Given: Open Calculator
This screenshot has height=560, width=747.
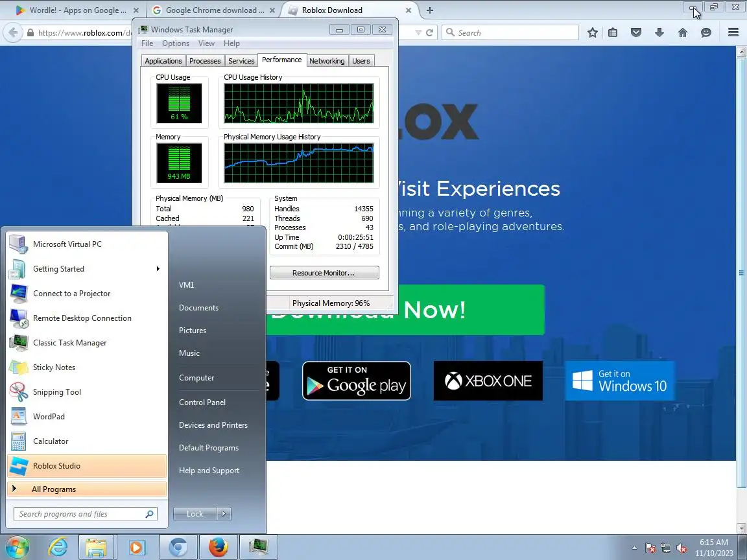Looking at the screenshot, I should [87, 441].
